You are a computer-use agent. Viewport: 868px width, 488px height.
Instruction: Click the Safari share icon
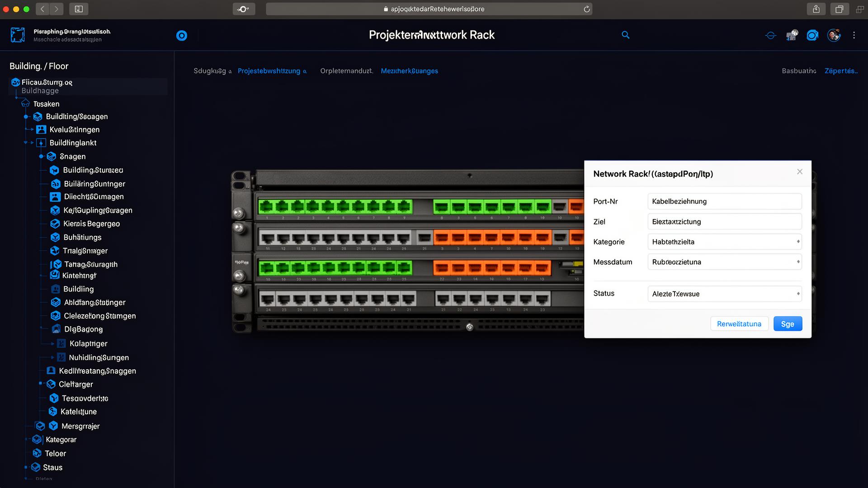pos(816,9)
